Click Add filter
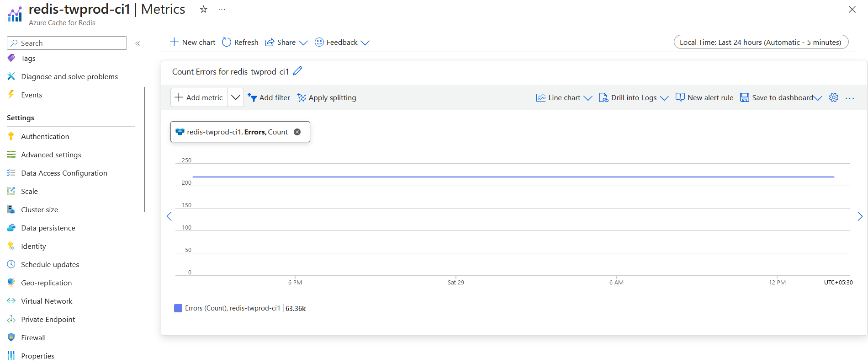Screen dimensions: 868x364 pyautogui.click(x=269, y=97)
